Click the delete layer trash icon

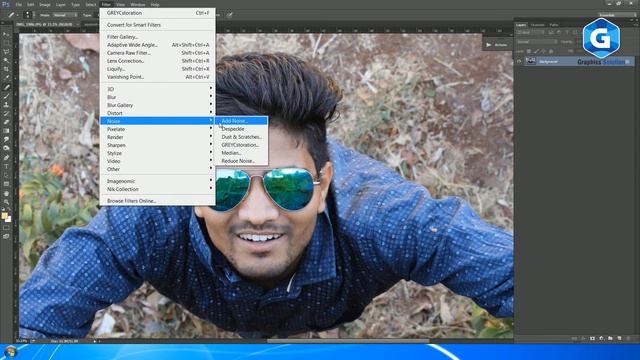tap(628, 338)
